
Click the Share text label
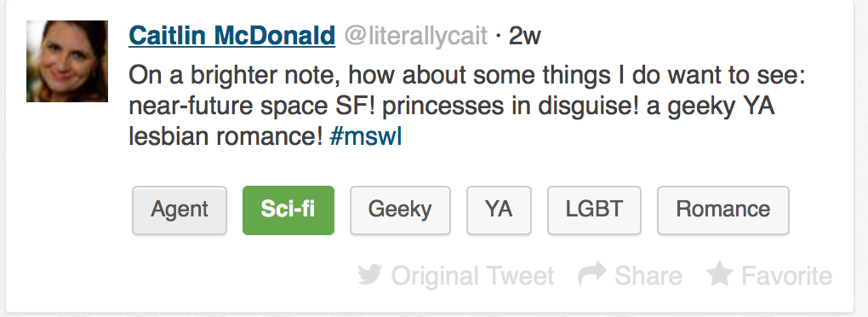(x=648, y=276)
